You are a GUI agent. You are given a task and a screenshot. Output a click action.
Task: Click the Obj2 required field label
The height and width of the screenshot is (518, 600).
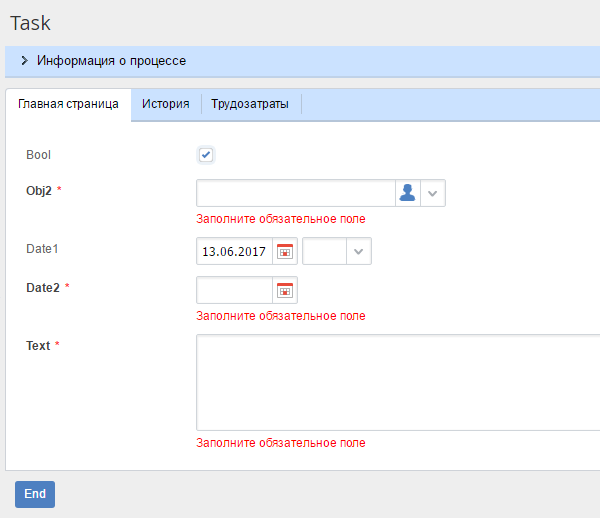[39, 190]
